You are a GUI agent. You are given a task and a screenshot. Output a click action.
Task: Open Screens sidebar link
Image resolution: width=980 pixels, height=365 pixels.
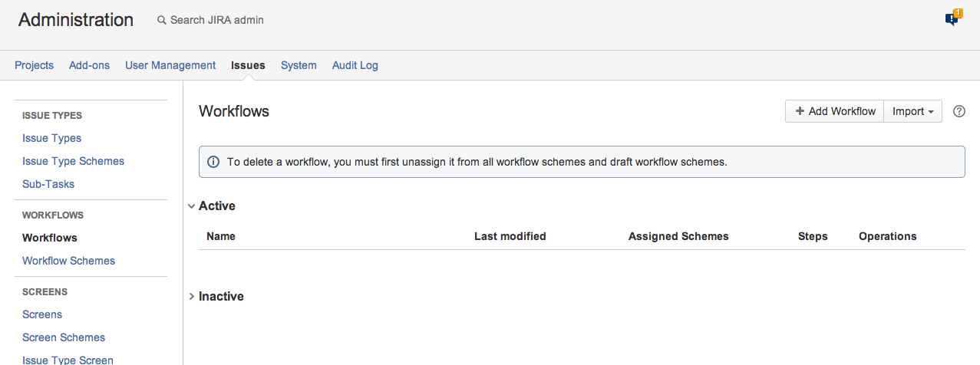pyautogui.click(x=42, y=314)
